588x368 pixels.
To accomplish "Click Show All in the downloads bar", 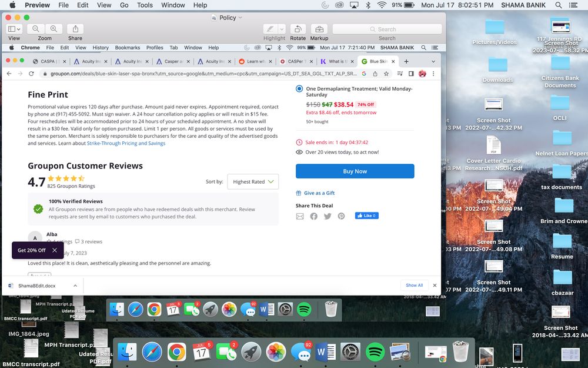I will coord(414,286).
